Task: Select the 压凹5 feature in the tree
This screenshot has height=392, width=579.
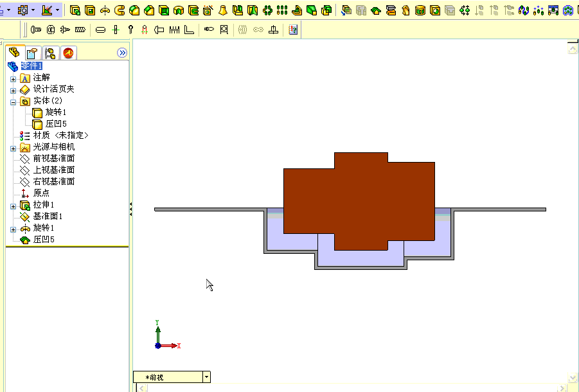Action: (44, 240)
